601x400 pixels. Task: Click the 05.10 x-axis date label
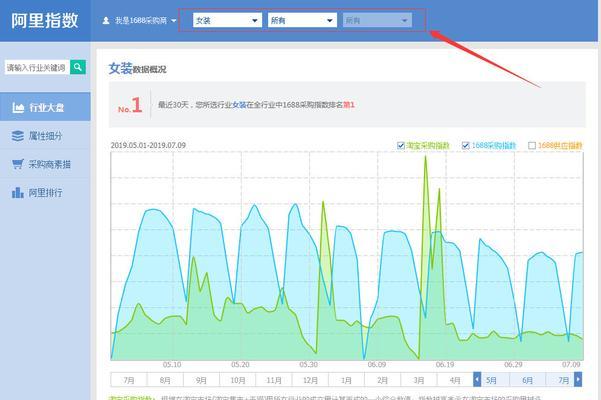pyautogui.click(x=172, y=364)
